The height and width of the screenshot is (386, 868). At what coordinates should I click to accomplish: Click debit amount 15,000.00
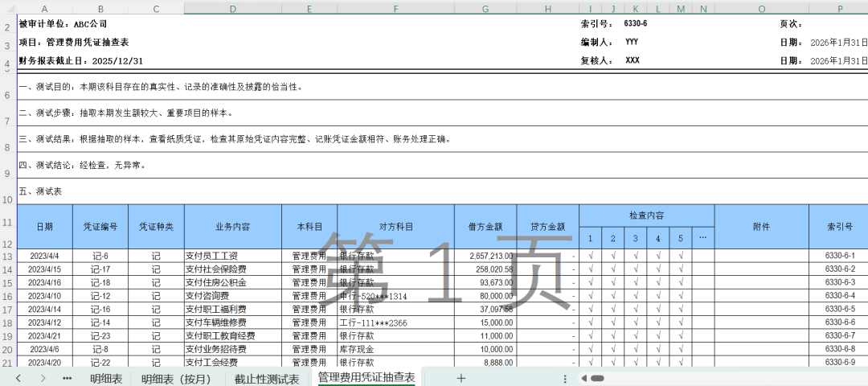point(485,322)
